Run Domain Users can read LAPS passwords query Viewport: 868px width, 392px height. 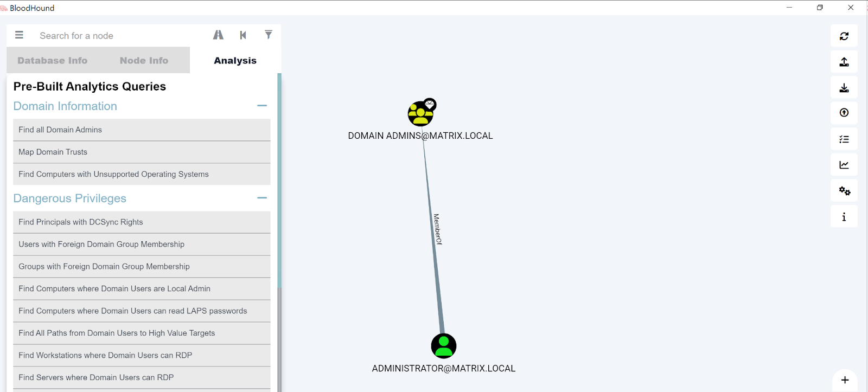click(142, 311)
